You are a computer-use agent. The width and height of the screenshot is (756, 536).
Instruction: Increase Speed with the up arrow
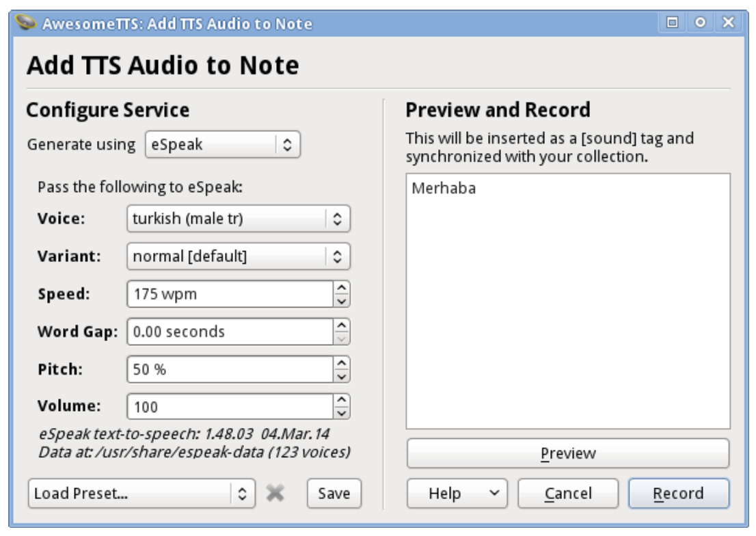pos(341,288)
